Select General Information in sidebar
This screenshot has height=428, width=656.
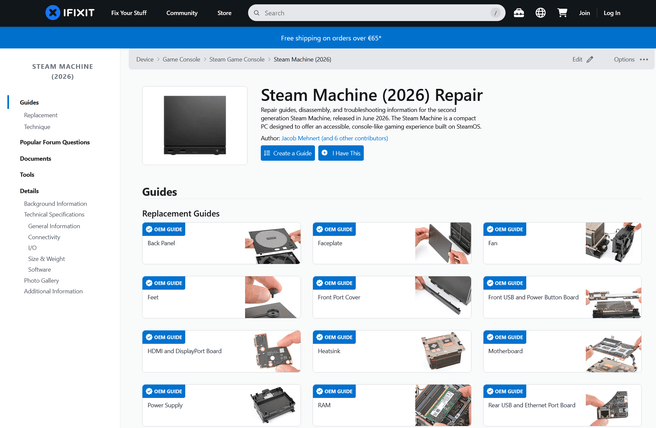[54, 226]
